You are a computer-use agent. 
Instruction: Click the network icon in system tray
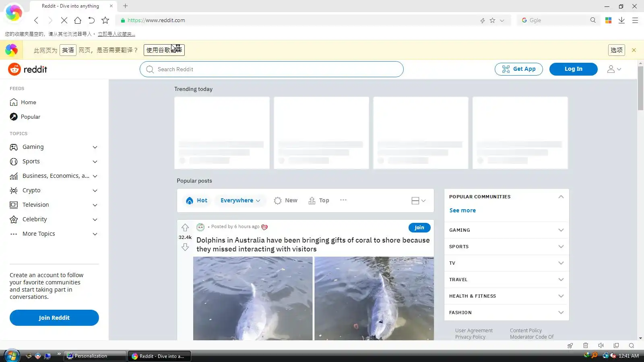pos(605,356)
